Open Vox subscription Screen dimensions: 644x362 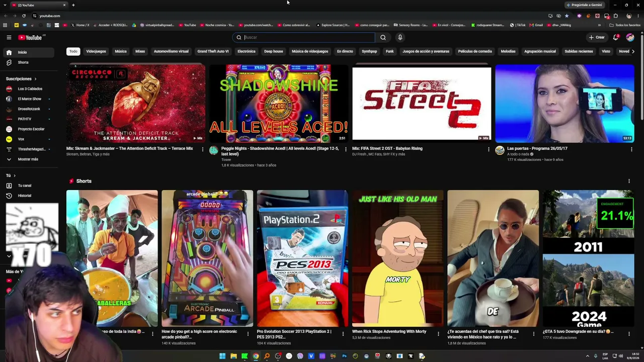[x=28, y=139]
